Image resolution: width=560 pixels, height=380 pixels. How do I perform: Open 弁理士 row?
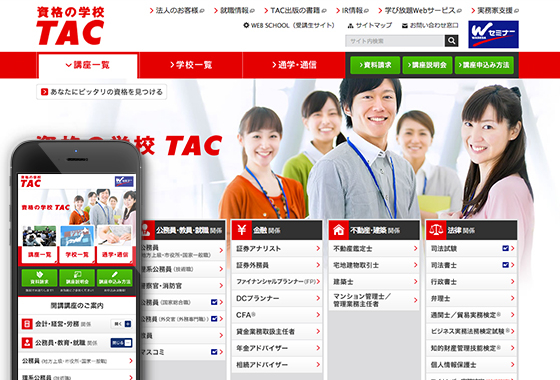click(472, 298)
